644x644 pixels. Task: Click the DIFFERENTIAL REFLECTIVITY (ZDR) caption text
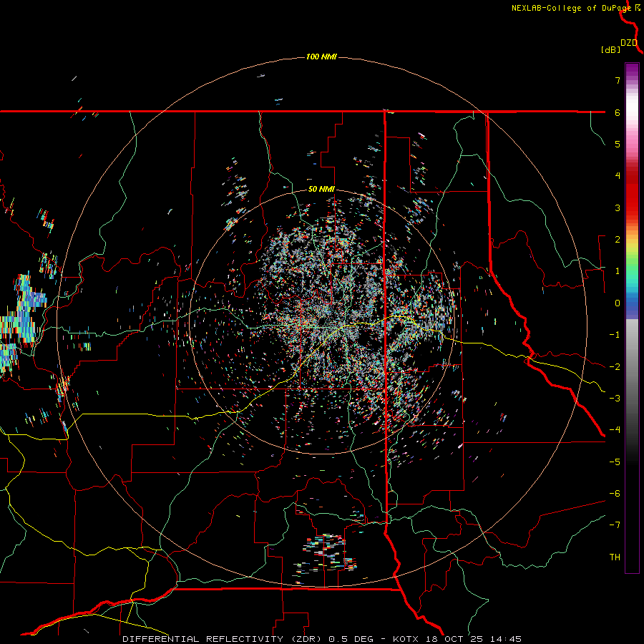pos(223,639)
